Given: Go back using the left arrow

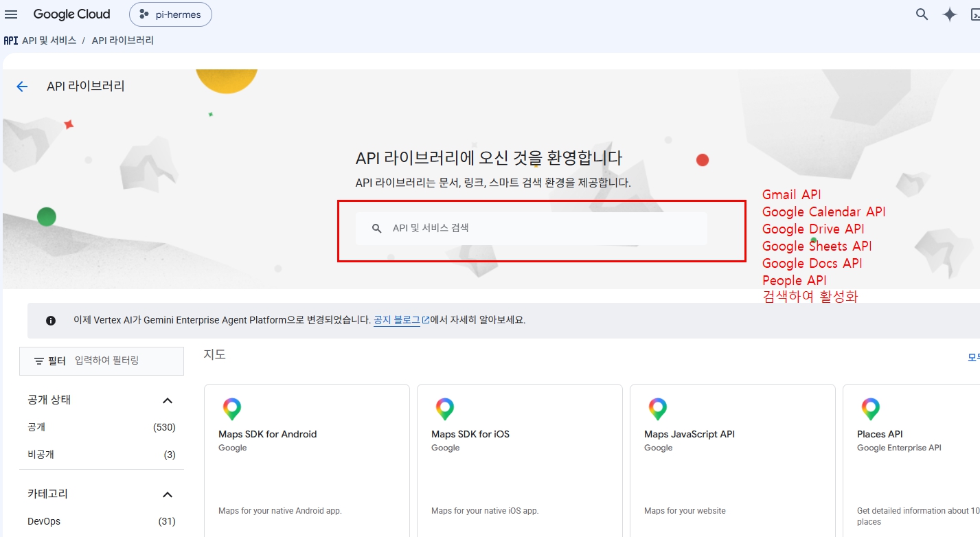Looking at the screenshot, I should click(x=22, y=87).
